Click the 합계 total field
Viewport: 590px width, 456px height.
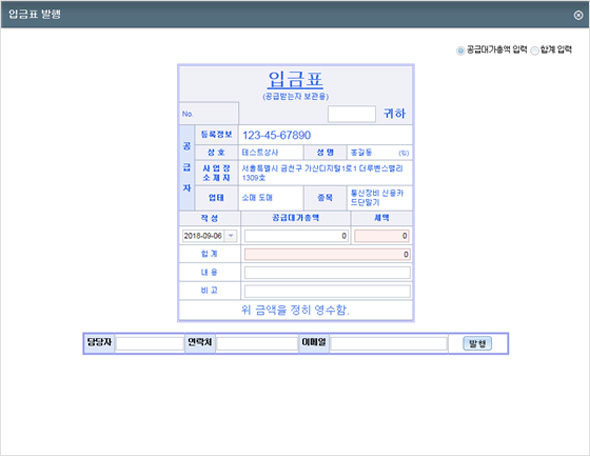pyautogui.click(x=327, y=254)
